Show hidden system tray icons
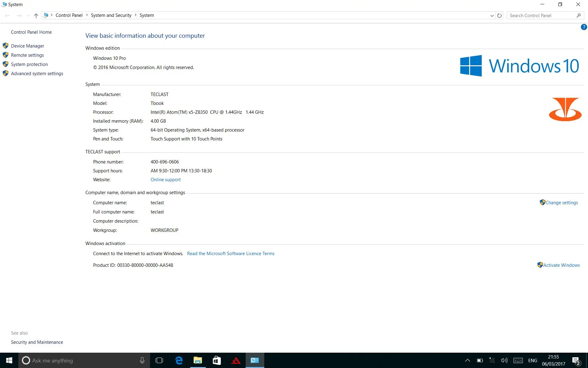Screen dimensions: 588x368 467,360
